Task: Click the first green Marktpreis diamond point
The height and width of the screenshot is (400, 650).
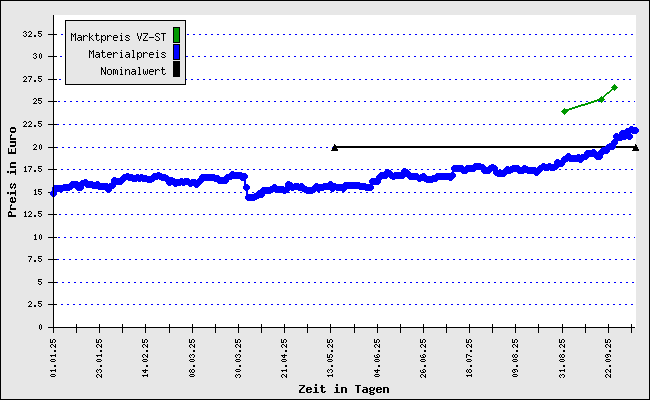Action: (565, 111)
